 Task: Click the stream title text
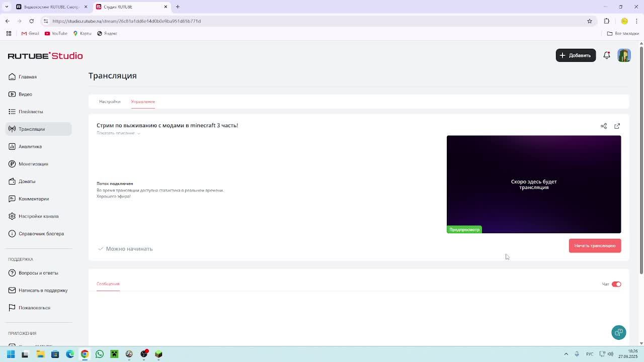(167, 125)
